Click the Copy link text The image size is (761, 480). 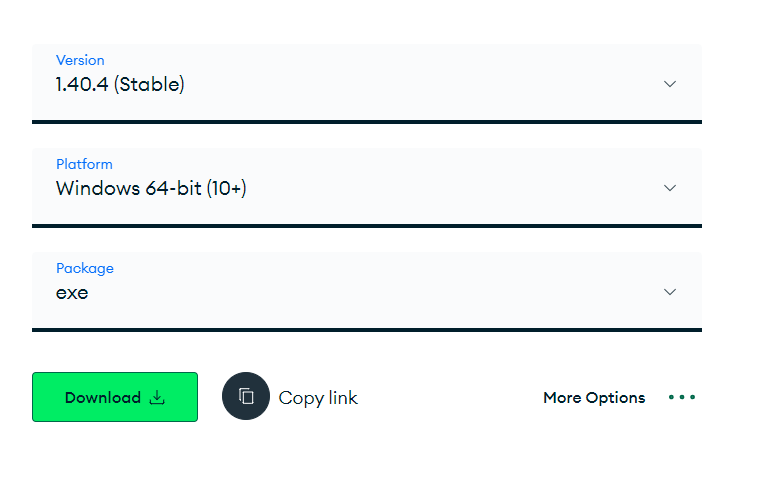tap(318, 397)
